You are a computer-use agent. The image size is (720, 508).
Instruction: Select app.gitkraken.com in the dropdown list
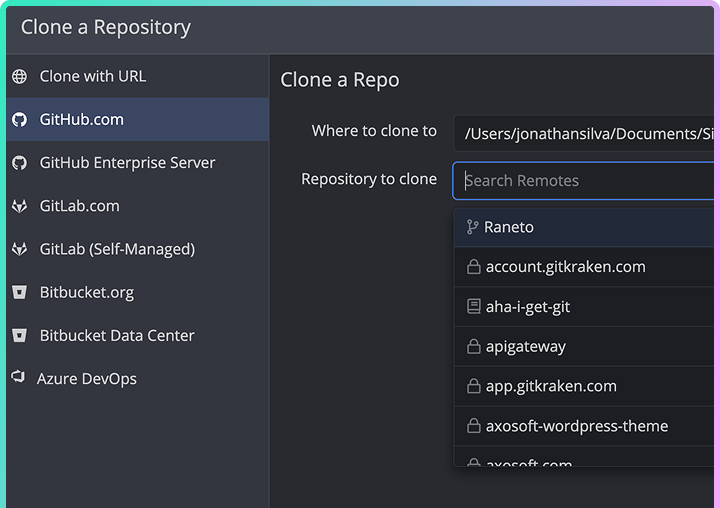(x=550, y=386)
